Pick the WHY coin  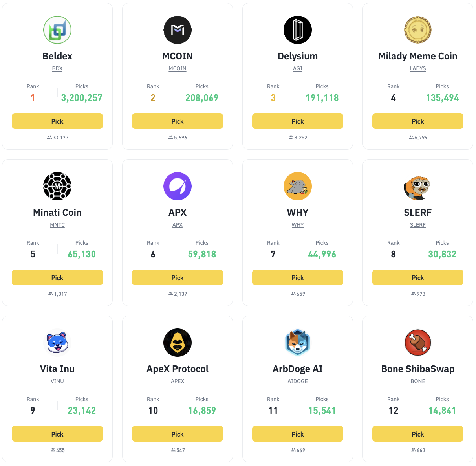[x=298, y=278]
